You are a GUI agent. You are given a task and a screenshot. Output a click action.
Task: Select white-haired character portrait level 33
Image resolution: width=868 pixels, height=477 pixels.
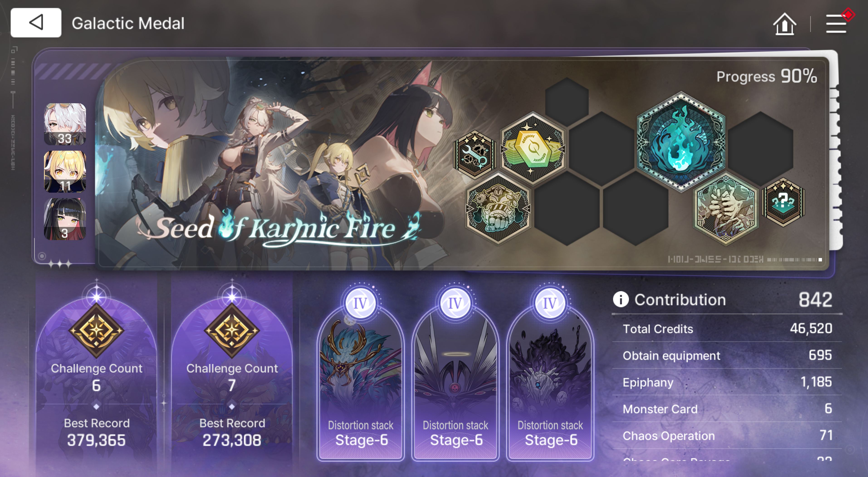click(65, 124)
